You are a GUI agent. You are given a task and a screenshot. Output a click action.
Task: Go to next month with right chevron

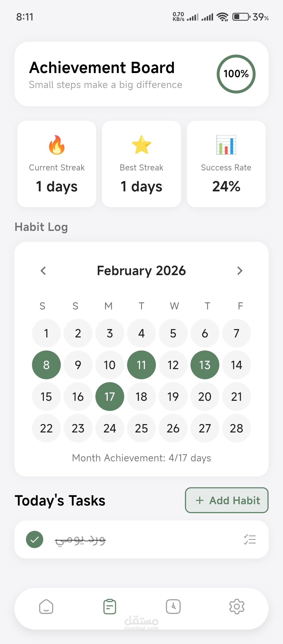(x=240, y=271)
